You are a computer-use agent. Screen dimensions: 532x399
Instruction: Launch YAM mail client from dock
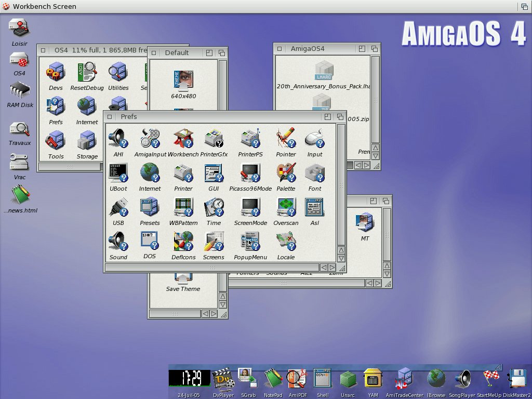tap(373, 379)
